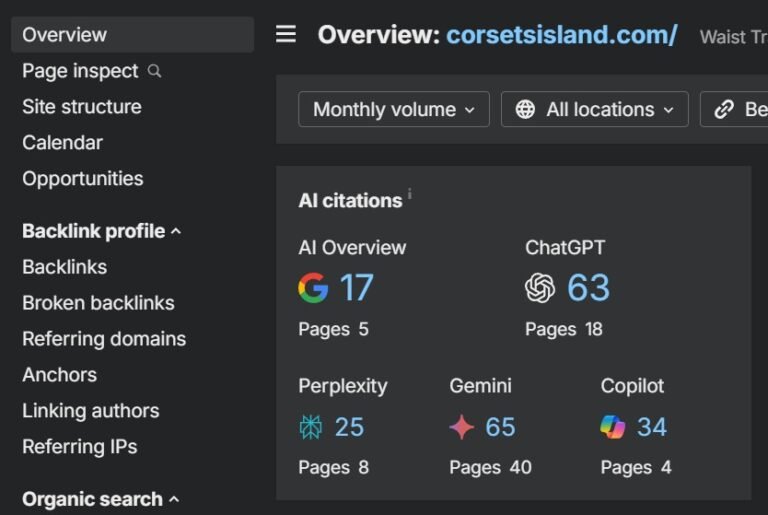Go to Broken backlinks report
Viewport: 768px width, 515px height.
pyautogui.click(x=98, y=303)
